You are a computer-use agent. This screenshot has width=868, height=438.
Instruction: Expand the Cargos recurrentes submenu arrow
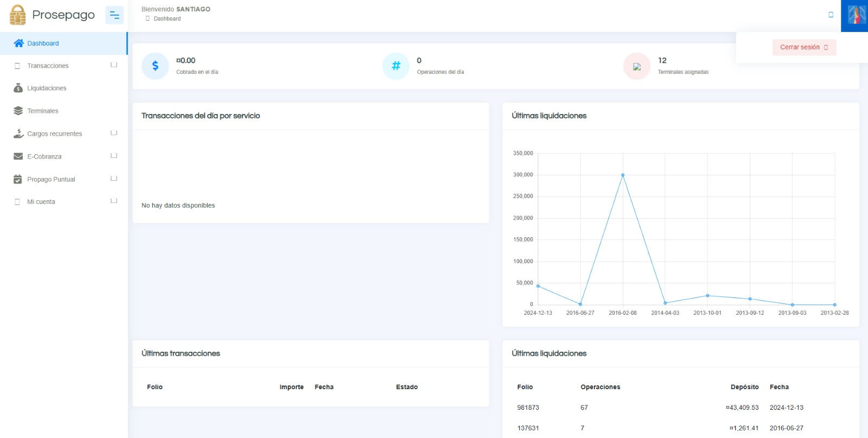coord(114,133)
